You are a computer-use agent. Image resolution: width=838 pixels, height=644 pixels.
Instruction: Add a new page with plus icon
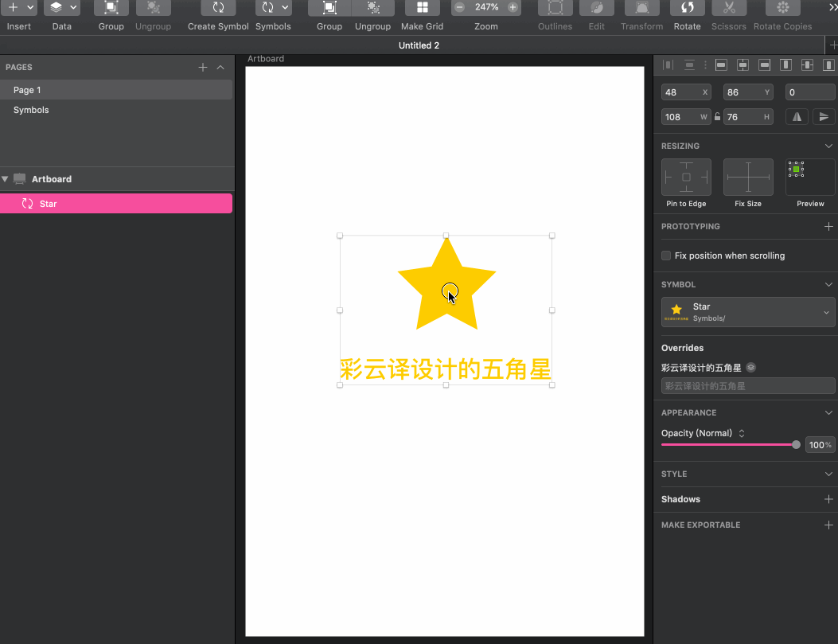coord(203,68)
